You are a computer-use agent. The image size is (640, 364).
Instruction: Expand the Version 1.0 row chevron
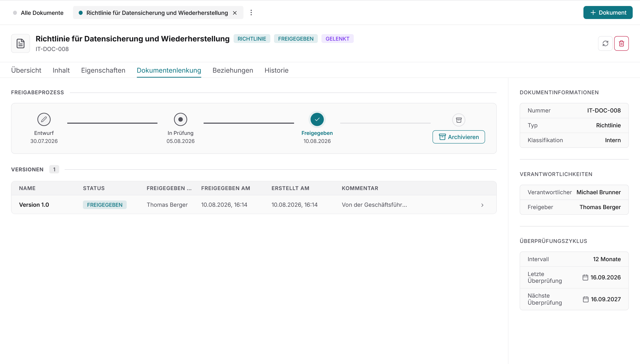(x=482, y=205)
